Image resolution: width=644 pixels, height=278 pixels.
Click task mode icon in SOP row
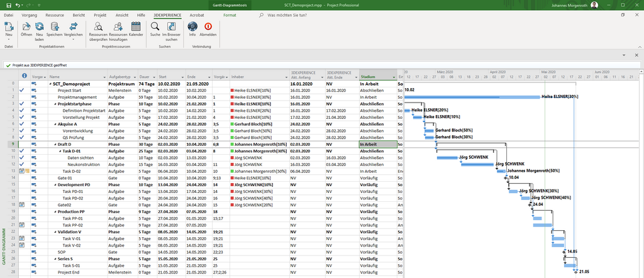click(x=34, y=252)
